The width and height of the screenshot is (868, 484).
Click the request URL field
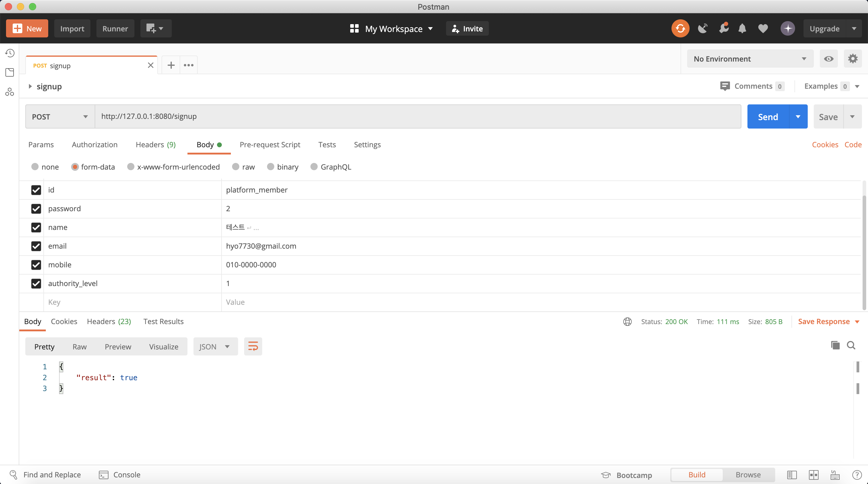pyautogui.click(x=417, y=116)
